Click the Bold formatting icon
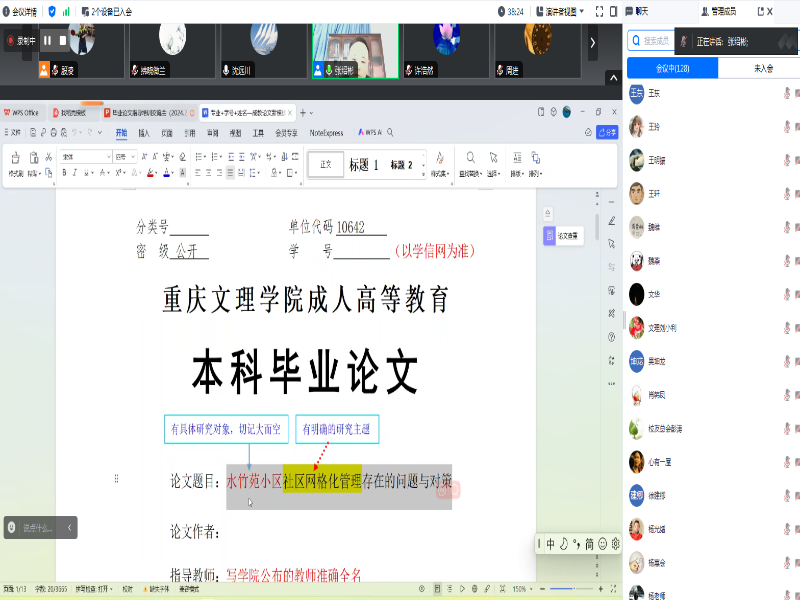 (64, 173)
